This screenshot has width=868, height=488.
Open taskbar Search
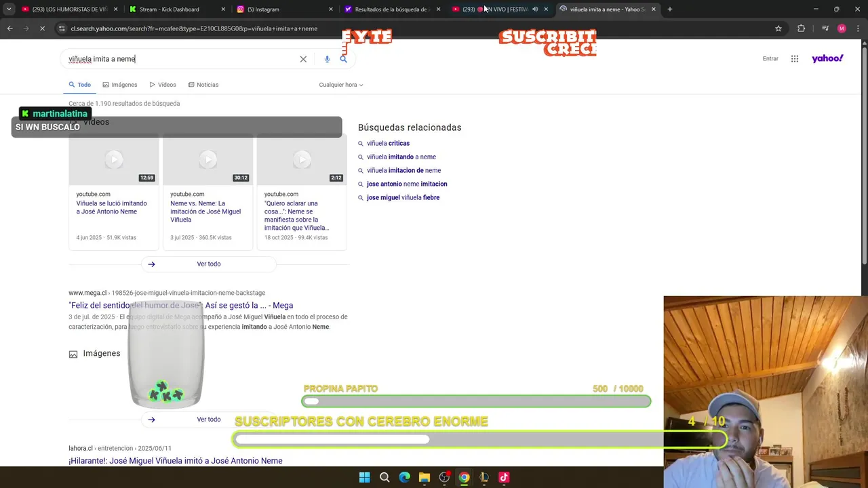[384, 477]
